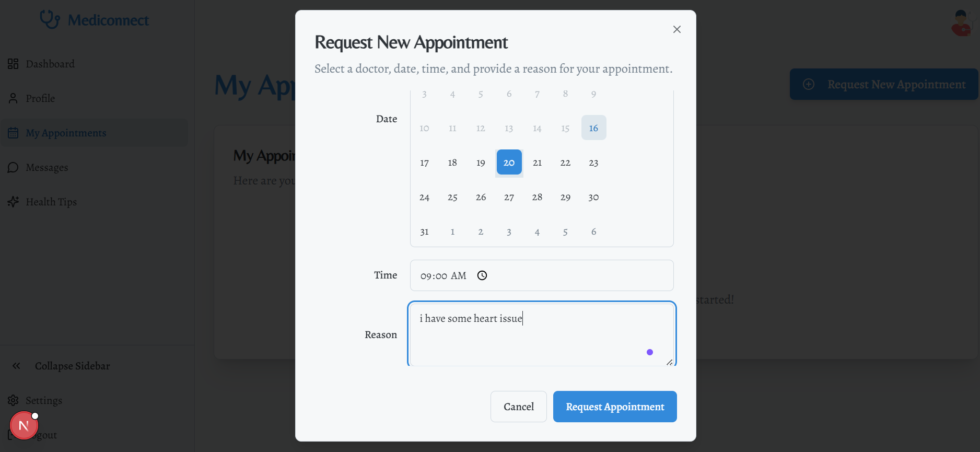980x452 pixels.
Task: Open the My Appointments menu item
Action: click(x=66, y=133)
